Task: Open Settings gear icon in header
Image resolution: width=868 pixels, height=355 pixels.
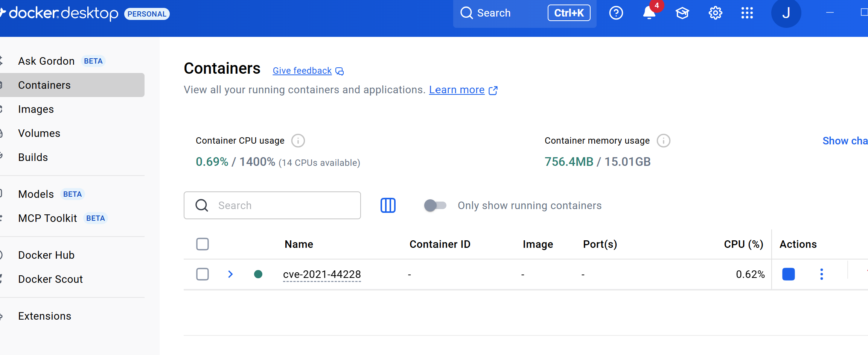Action: pos(715,13)
